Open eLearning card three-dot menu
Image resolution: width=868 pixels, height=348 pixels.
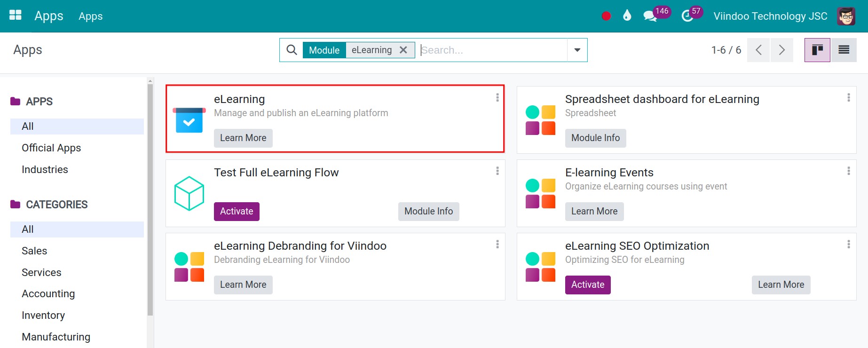point(497,97)
